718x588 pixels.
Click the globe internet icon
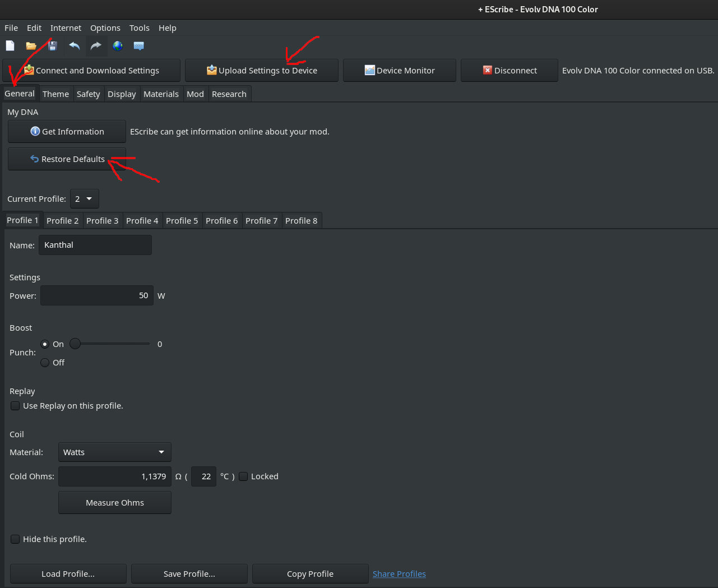coord(118,46)
